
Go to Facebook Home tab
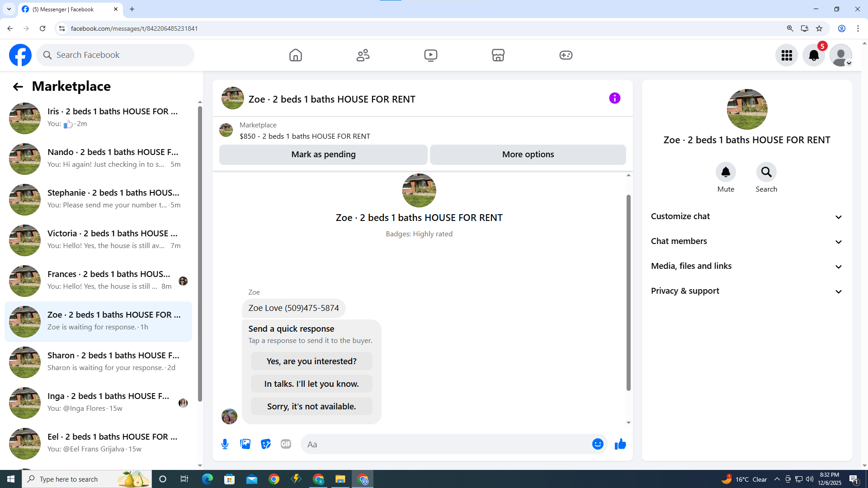pyautogui.click(x=295, y=55)
